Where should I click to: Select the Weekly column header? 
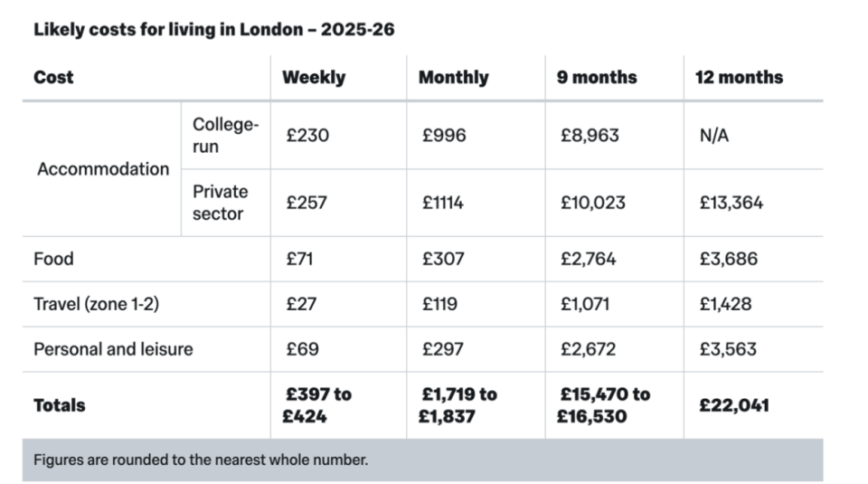click(313, 78)
